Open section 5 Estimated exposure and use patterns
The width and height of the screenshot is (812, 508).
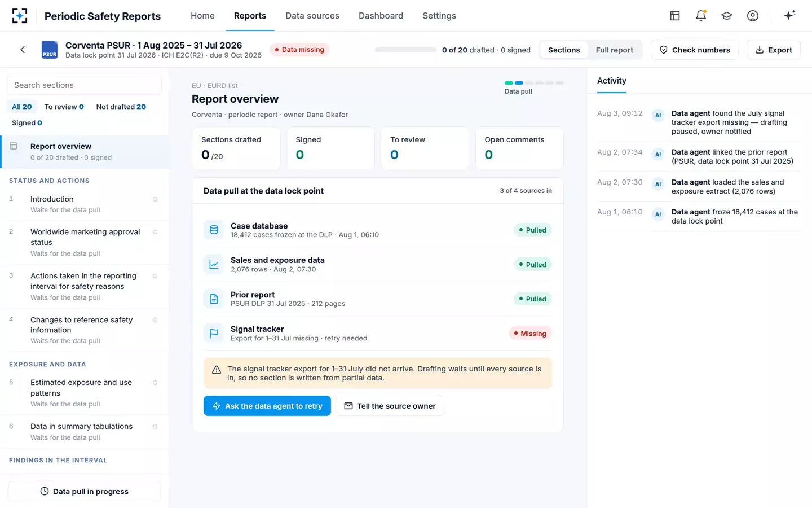point(85,393)
